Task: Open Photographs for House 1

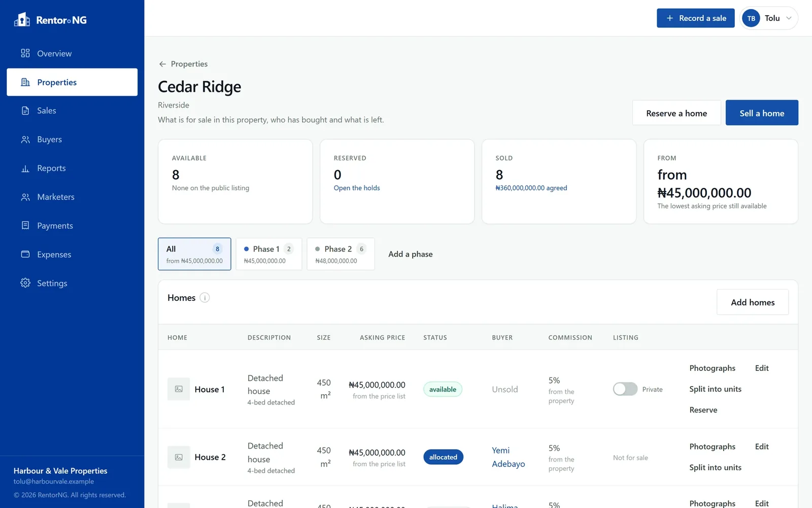Action: [712, 368]
